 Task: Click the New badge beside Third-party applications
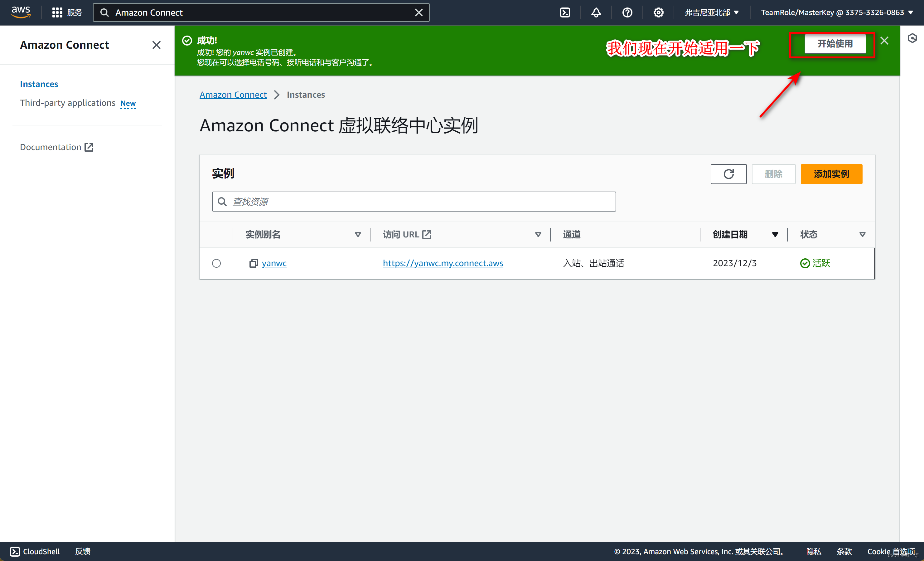tap(128, 103)
